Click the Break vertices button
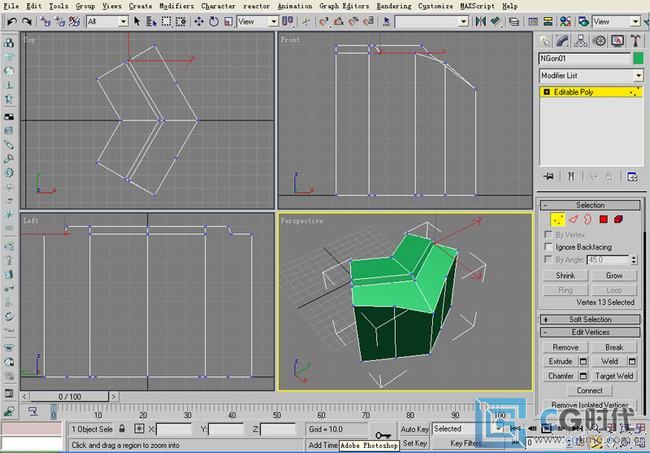650x453 pixels. click(614, 347)
